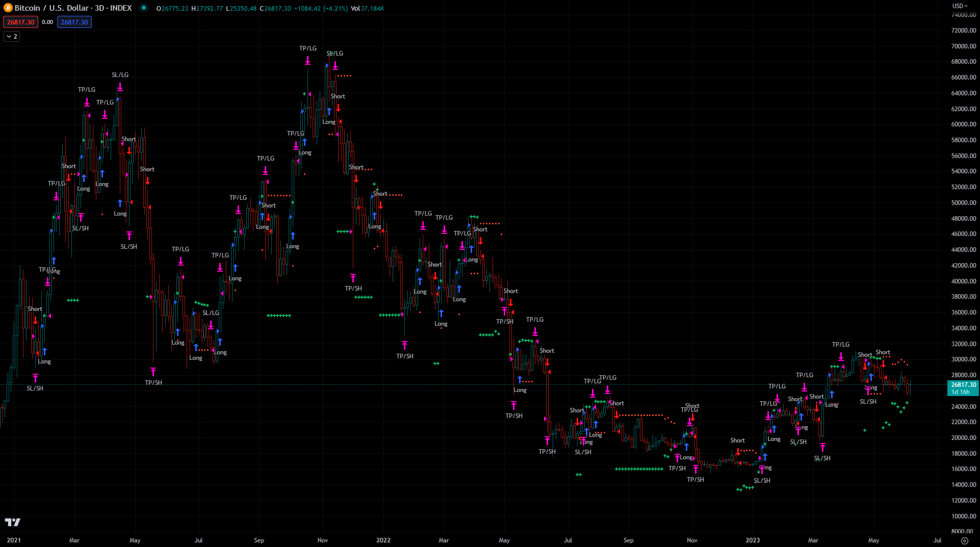This screenshot has width=980, height=547.
Task: Click the TradingView logo watermark
Action: (13, 522)
